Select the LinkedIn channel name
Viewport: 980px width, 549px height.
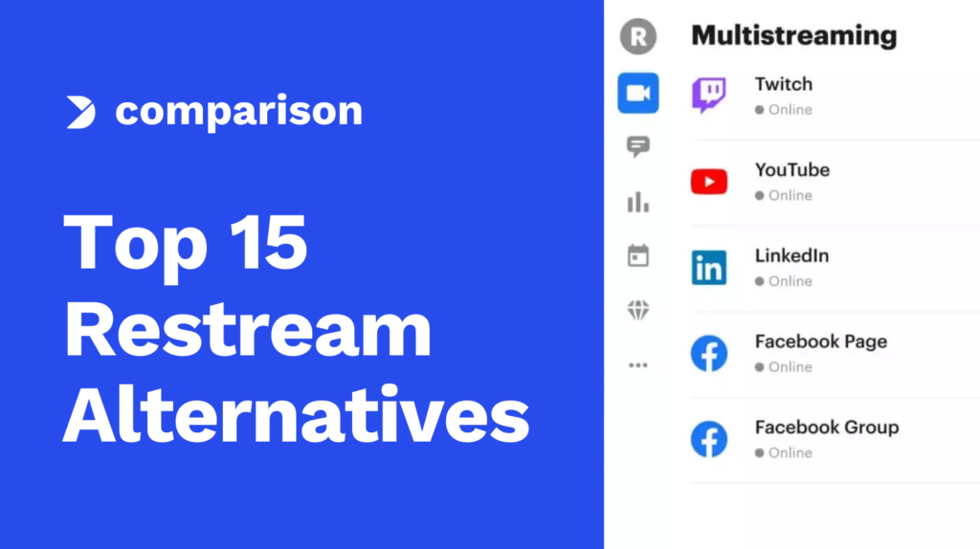click(791, 255)
